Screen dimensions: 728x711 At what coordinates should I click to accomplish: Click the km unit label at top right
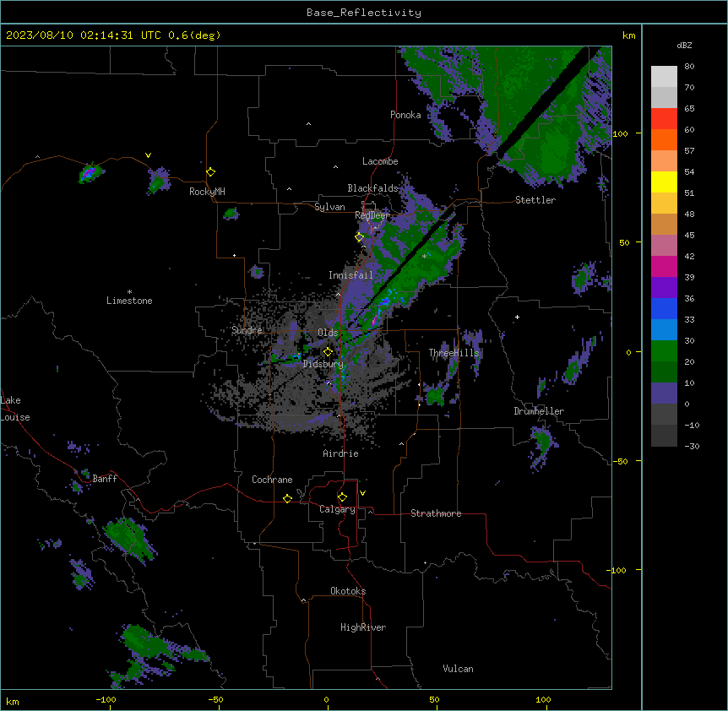tap(628, 35)
